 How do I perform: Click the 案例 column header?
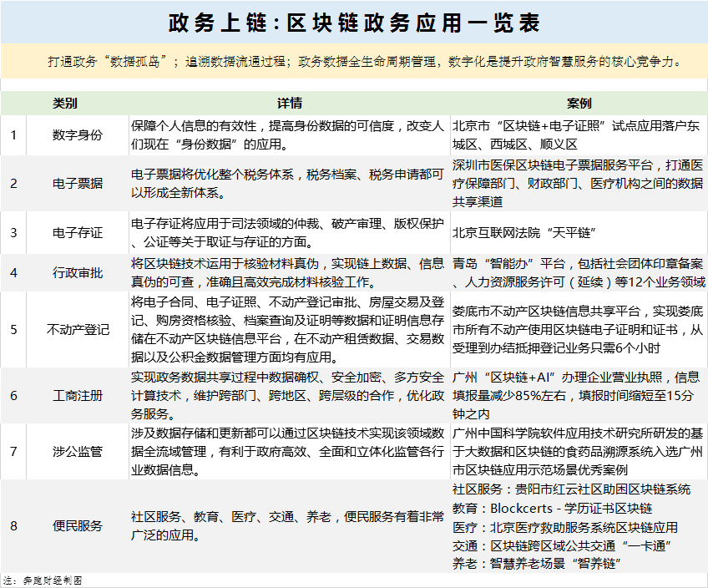point(579,104)
